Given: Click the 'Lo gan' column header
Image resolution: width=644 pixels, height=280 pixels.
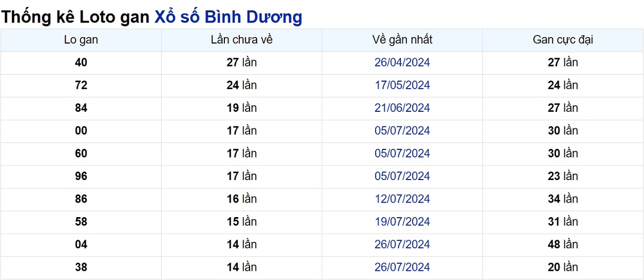Looking at the screenshot, I should coord(81,40).
